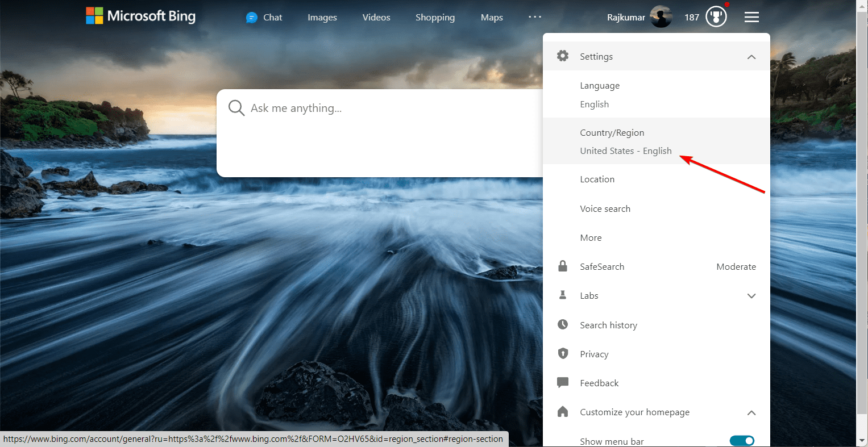Open the Rajkumar profile avatar
The image size is (868, 447).
661,17
